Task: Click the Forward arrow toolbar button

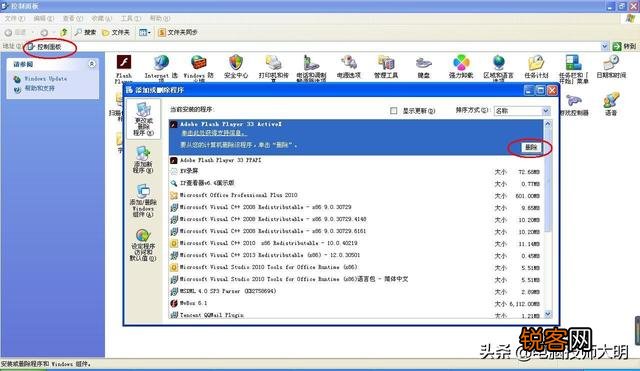Action: coord(44,32)
